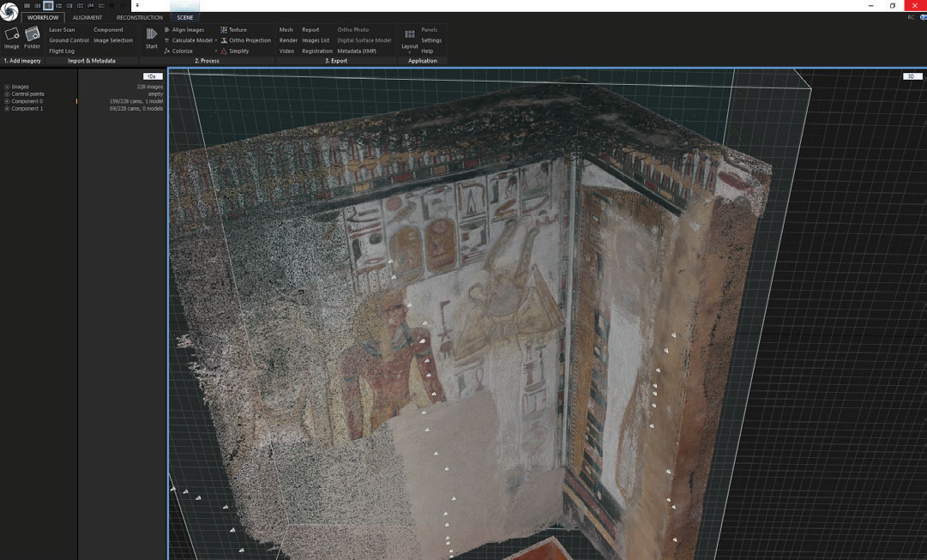Screen dimensions: 927x560
Task: Click Image Selection import button
Action: [113, 40]
